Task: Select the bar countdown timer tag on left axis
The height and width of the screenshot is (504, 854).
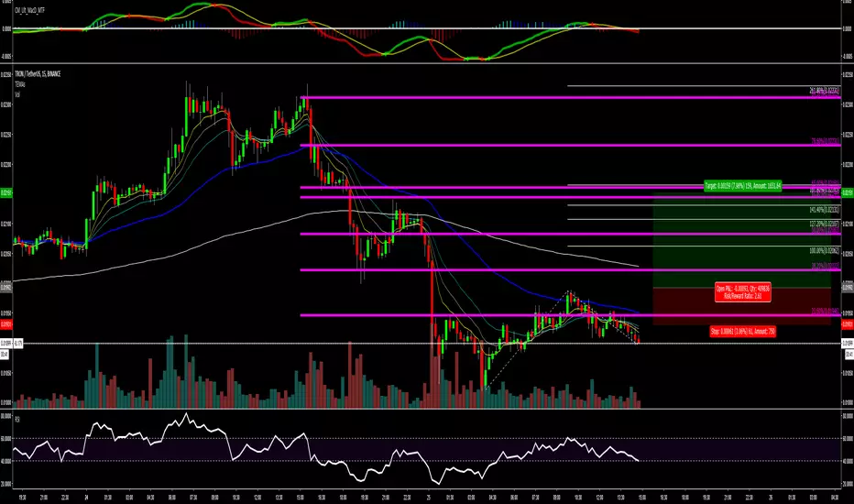Action: click(x=5, y=354)
